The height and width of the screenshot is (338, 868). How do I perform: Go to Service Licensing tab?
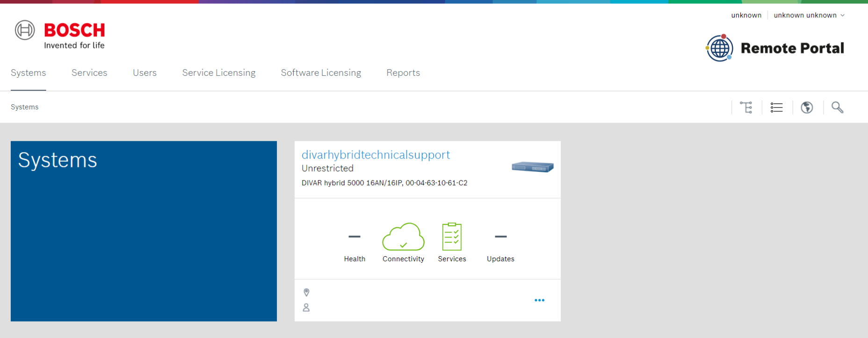coord(219,73)
